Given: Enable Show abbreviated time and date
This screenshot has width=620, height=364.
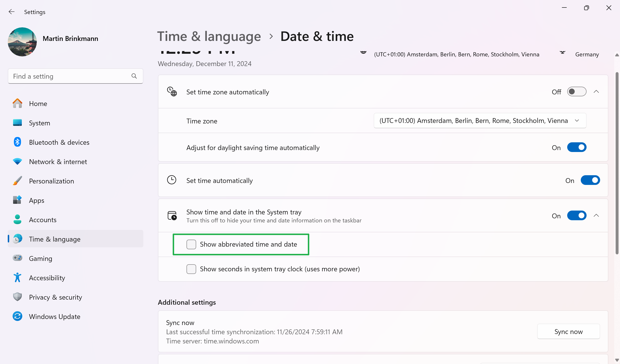Looking at the screenshot, I should click(191, 244).
